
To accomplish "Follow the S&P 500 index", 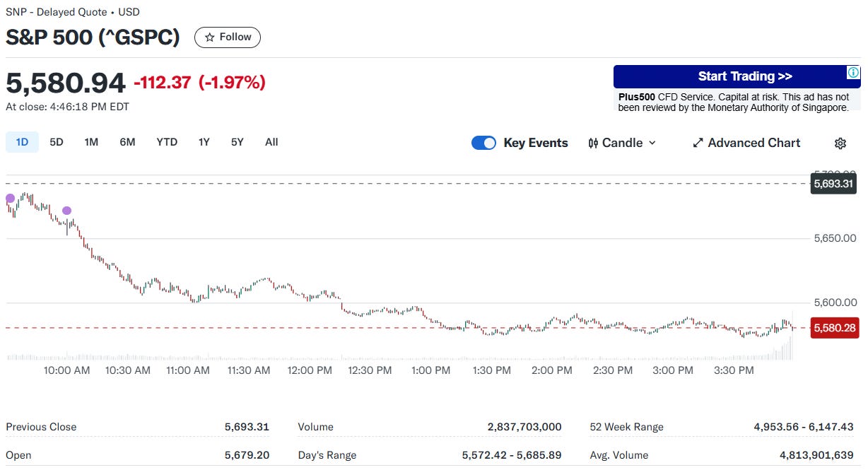I will point(228,37).
